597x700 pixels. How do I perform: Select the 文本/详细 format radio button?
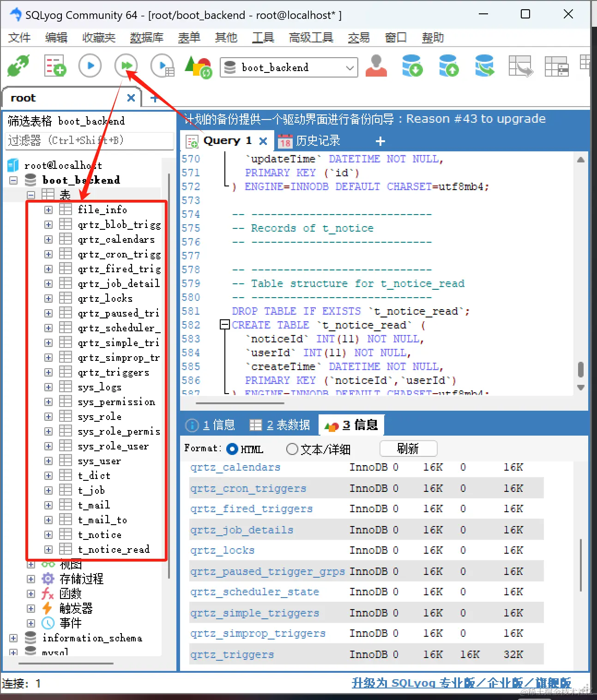[x=292, y=449]
